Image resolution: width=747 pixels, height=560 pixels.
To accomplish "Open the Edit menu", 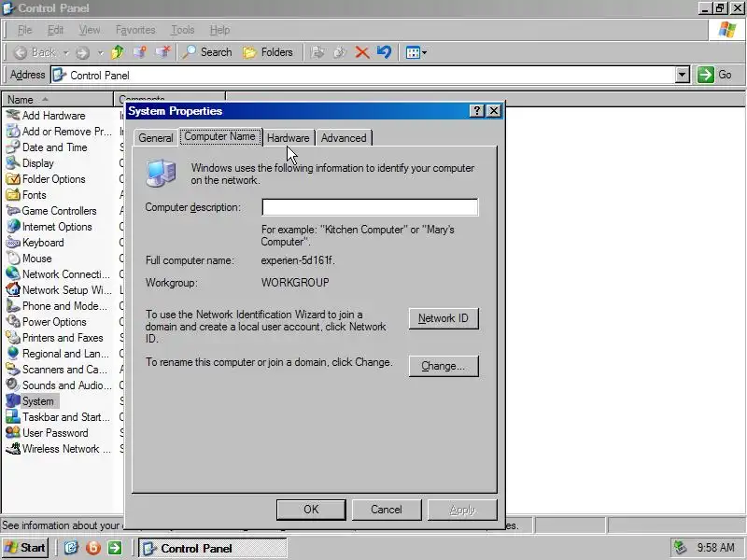I will (55, 30).
